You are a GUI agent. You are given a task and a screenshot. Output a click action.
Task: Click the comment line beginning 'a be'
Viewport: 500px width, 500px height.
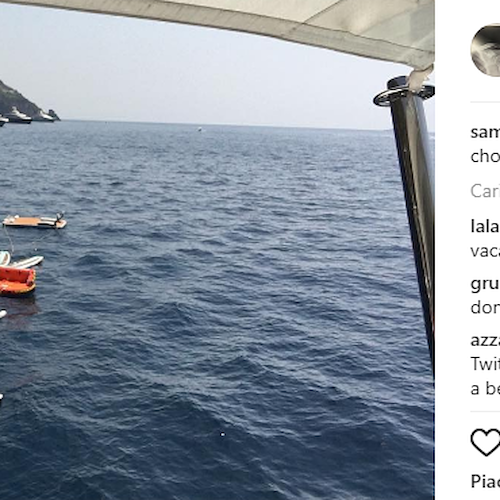(x=485, y=388)
